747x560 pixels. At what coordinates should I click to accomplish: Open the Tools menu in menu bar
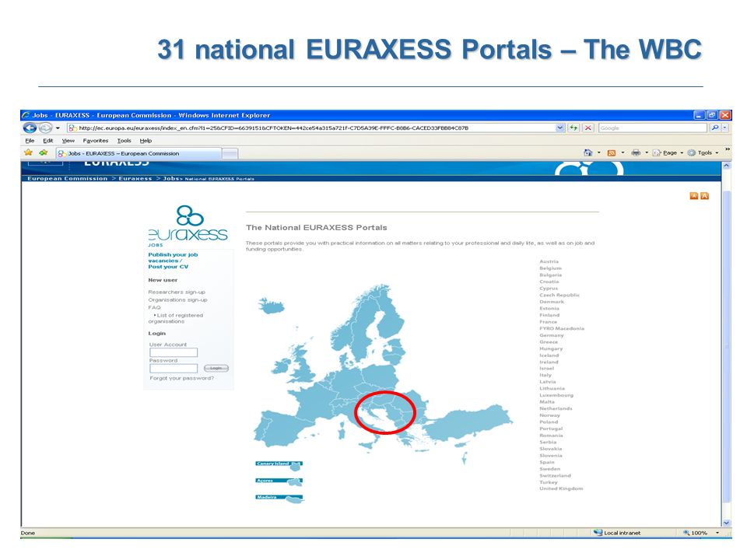pos(124,141)
